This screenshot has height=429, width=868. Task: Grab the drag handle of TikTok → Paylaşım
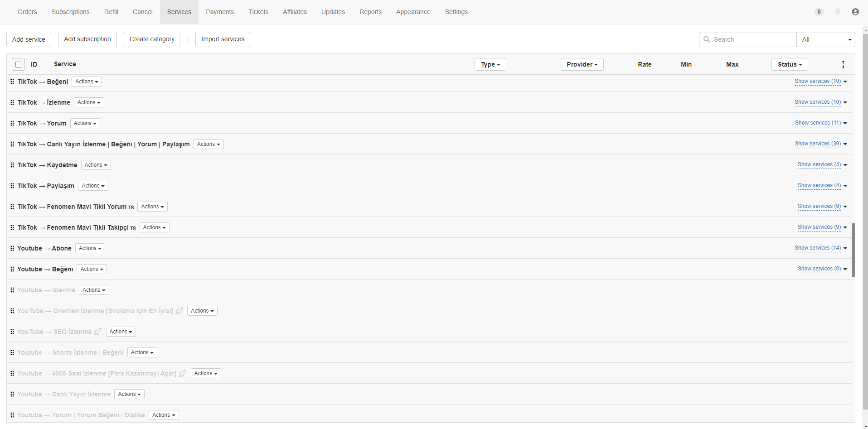point(12,186)
